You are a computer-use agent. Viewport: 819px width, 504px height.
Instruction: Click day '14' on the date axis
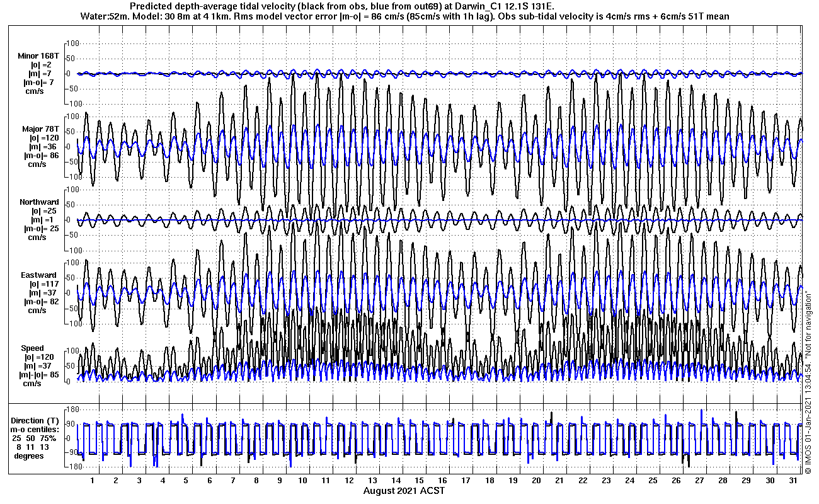coord(396,481)
